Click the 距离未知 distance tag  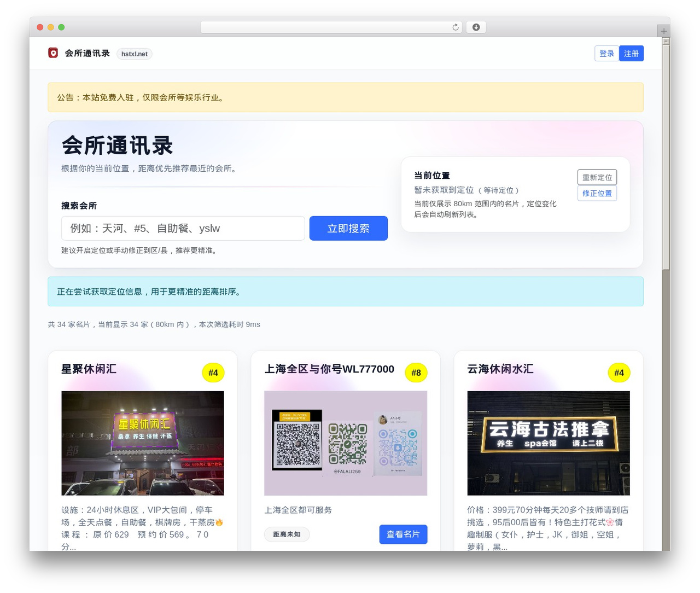click(x=287, y=534)
